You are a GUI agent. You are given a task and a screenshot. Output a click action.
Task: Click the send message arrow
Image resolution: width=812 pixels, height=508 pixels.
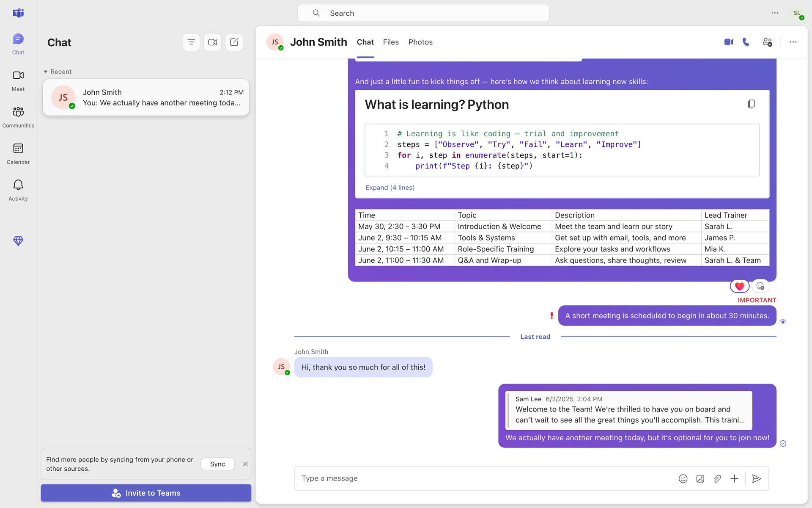(x=757, y=479)
